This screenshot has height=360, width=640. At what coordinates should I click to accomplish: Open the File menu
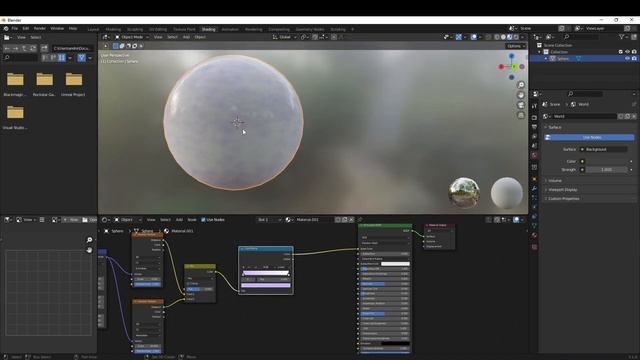click(15, 29)
